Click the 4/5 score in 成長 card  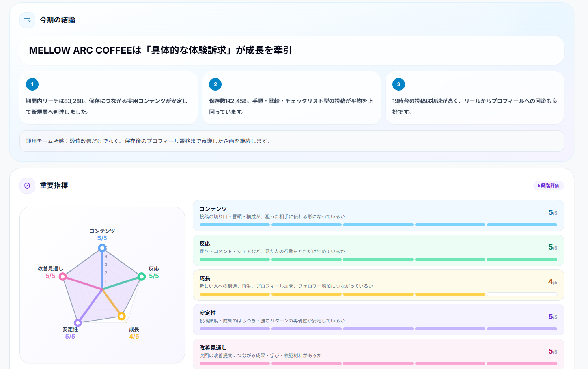(x=553, y=282)
